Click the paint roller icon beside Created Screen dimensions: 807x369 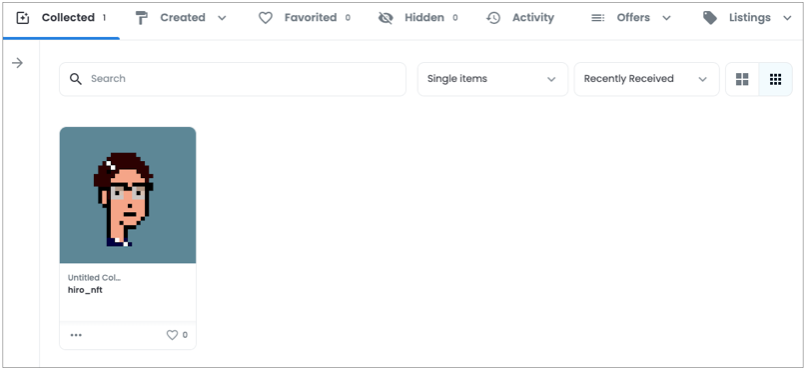click(x=141, y=18)
